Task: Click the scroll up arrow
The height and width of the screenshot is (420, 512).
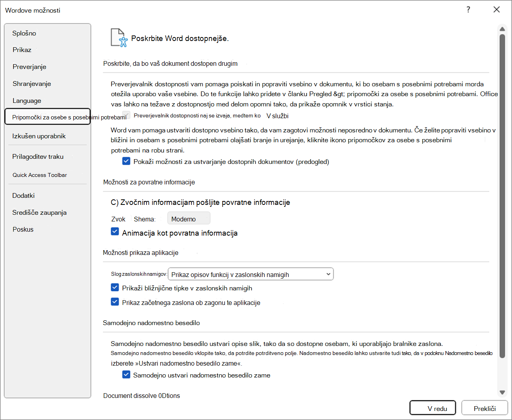Action: pyautogui.click(x=502, y=29)
